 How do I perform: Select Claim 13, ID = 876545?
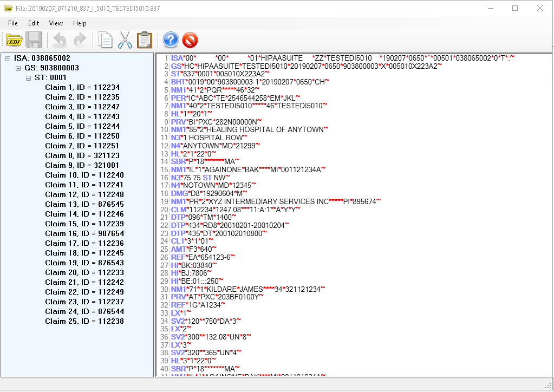point(84,205)
